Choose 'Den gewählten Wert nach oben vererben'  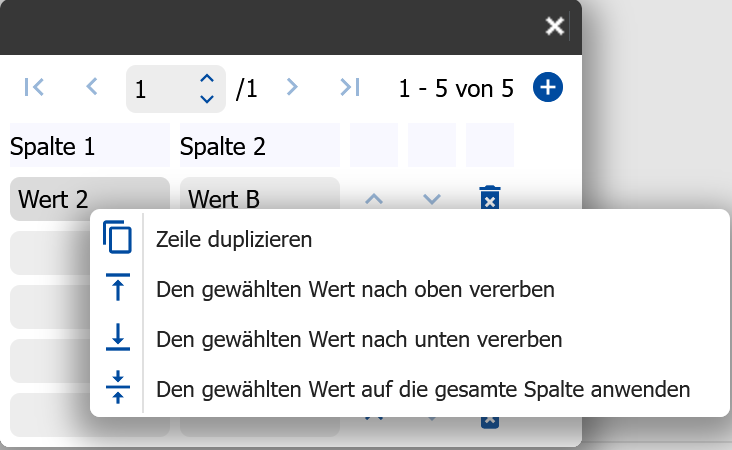point(355,289)
